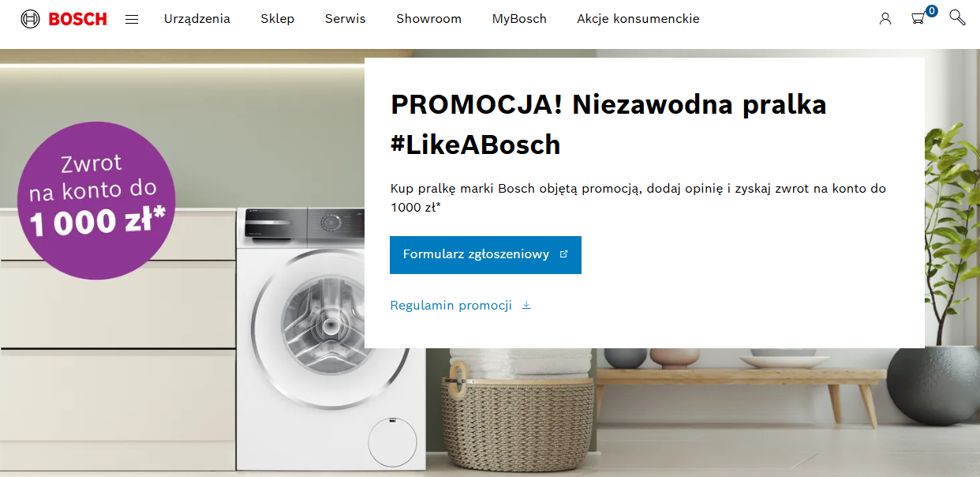Open the hamburger menu icon

pos(132,19)
